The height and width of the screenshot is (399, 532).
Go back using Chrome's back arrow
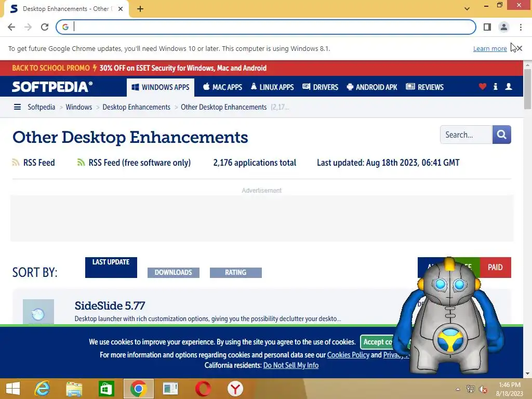click(11, 27)
